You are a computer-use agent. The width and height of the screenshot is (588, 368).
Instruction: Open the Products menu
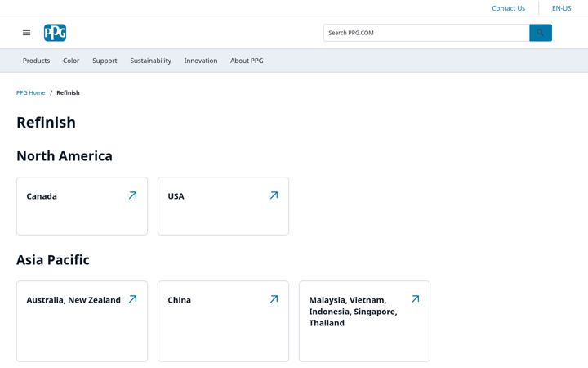pyautogui.click(x=37, y=61)
